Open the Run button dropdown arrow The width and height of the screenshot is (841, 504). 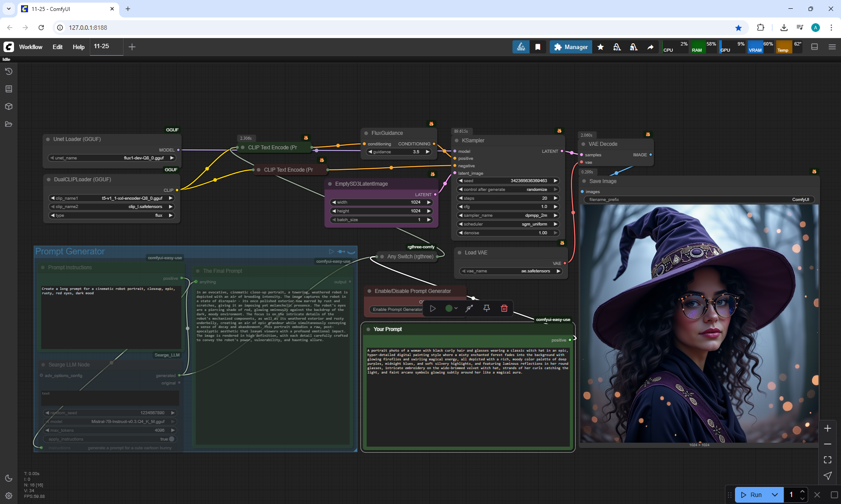pyautogui.click(x=774, y=495)
